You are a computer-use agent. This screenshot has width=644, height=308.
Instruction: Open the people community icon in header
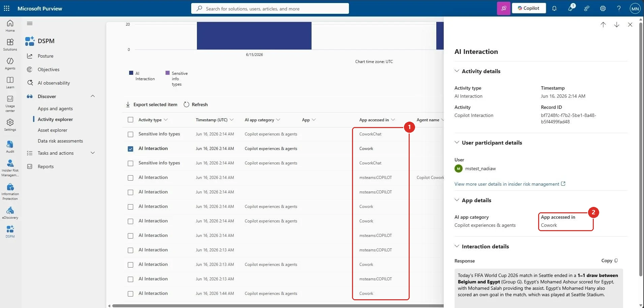point(587,8)
